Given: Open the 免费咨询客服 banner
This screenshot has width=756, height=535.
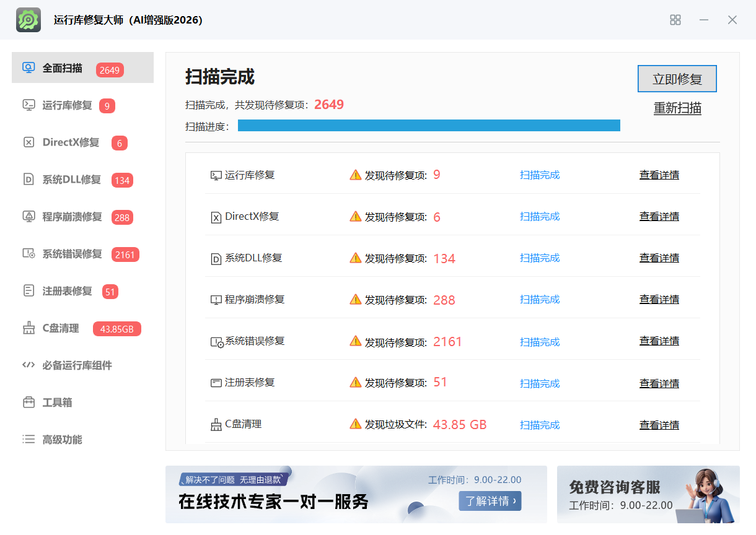Looking at the screenshot, I should [x=648, y=494].
